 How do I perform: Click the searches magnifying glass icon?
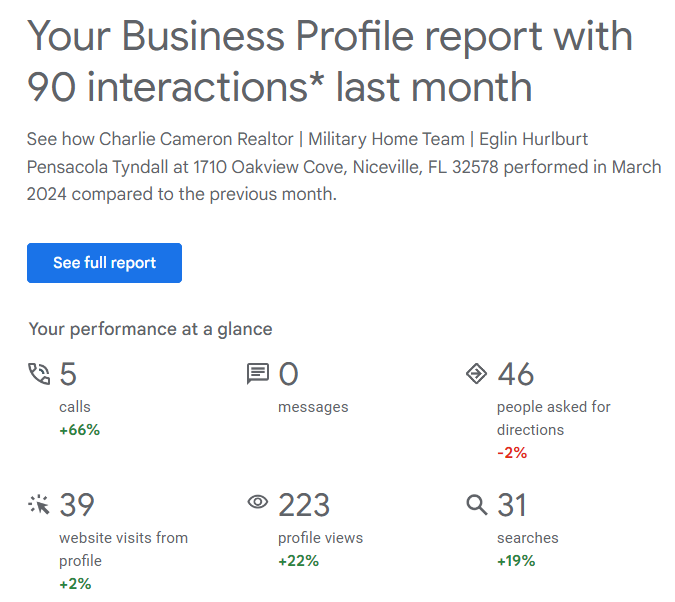[477, 505]
